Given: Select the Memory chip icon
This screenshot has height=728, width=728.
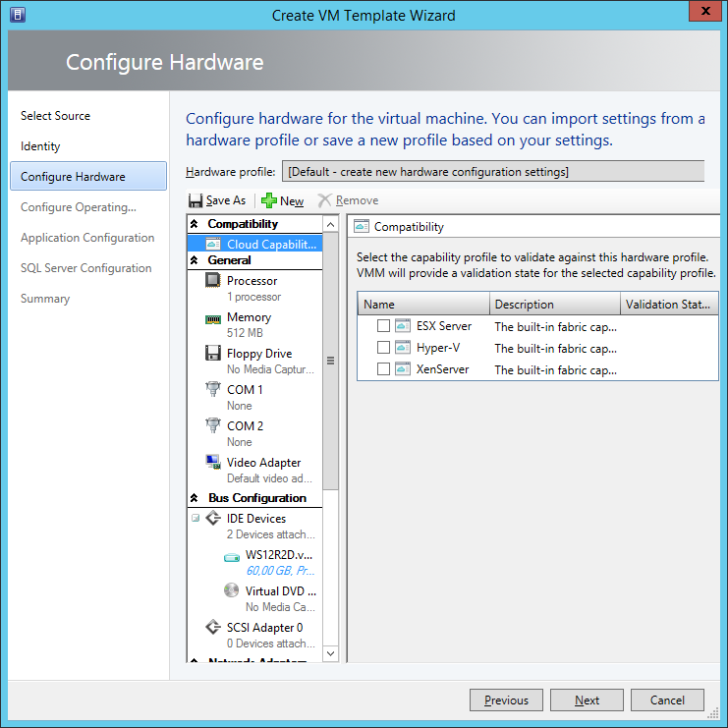Looking at the screenshot, I should [212, 318].
